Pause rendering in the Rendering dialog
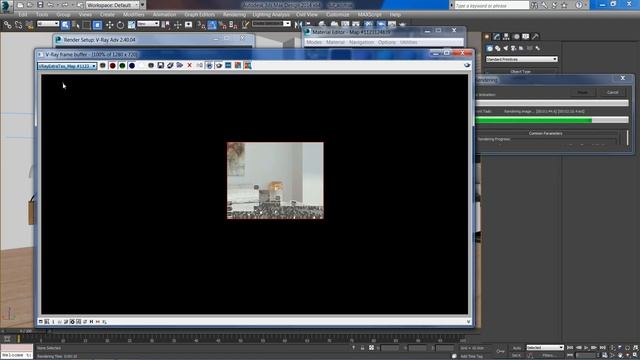Viewport: 640px width, 360px height. click(x=582, y=93)
